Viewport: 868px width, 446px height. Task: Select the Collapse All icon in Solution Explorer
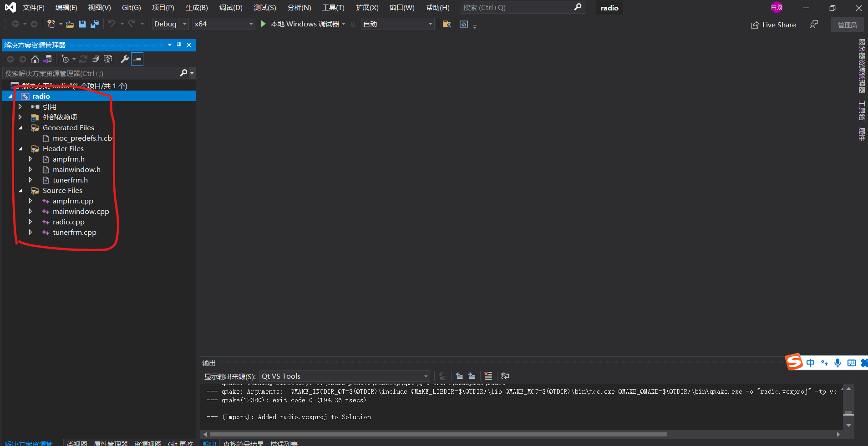tap(96, 59)
